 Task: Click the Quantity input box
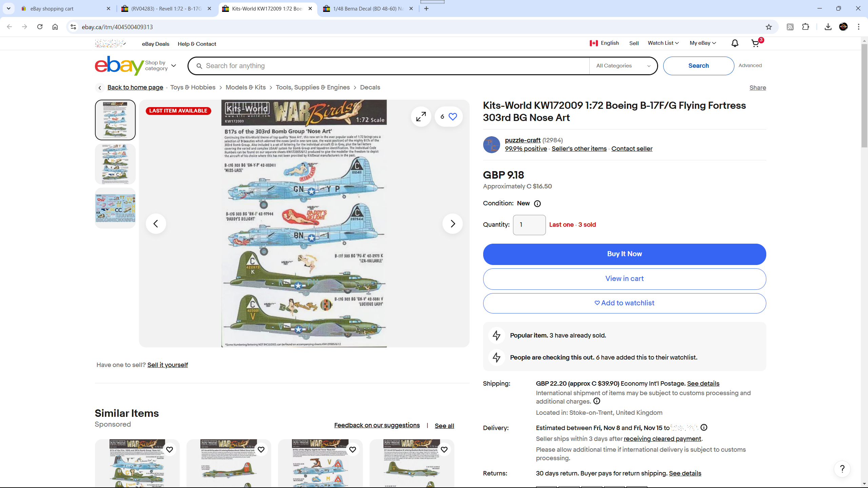coord(529,225)
